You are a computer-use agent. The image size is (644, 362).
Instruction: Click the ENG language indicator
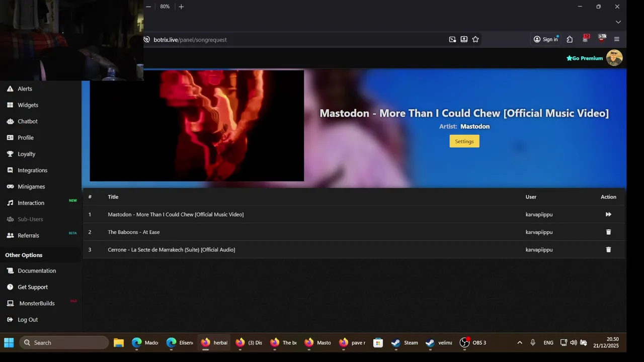[548, 342]
